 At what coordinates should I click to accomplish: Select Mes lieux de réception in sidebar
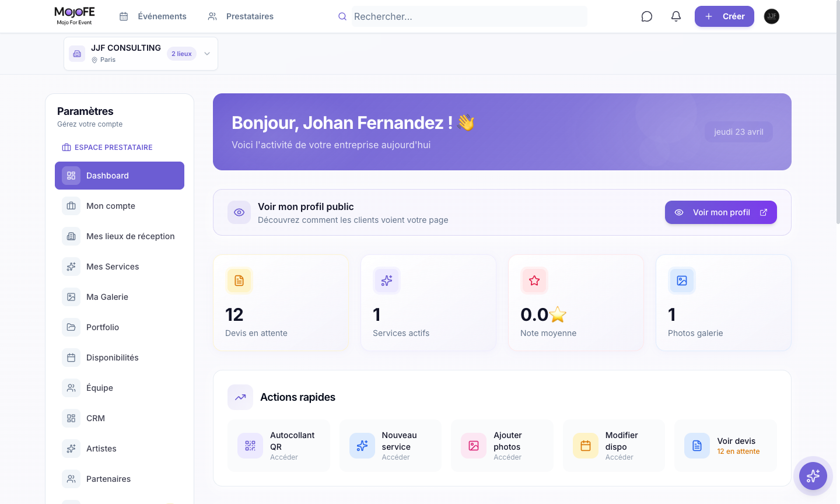pos(120,236)
